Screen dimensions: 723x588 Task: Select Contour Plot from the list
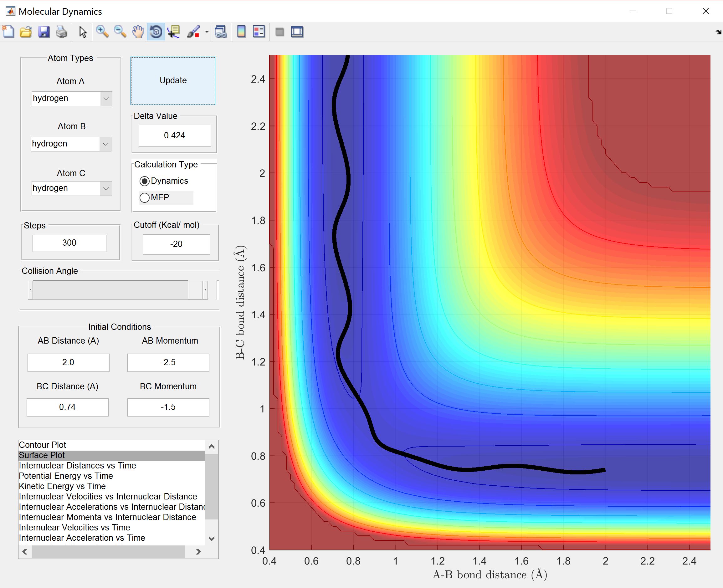[x=42, y=445]
